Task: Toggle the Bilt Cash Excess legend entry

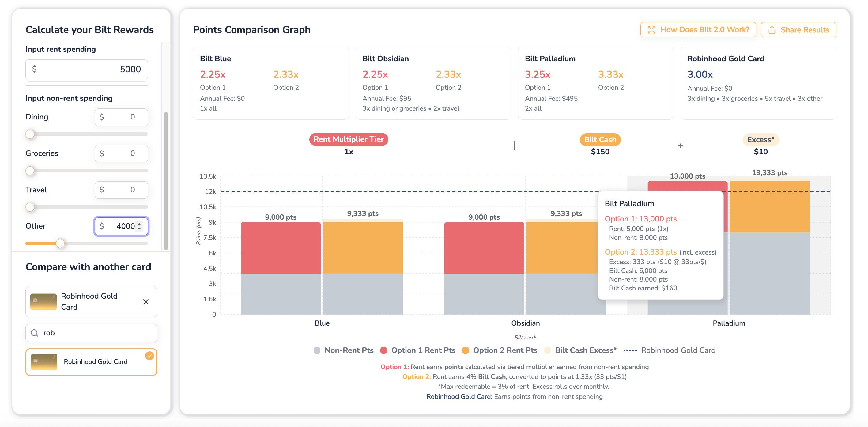Action: (581, 350)
